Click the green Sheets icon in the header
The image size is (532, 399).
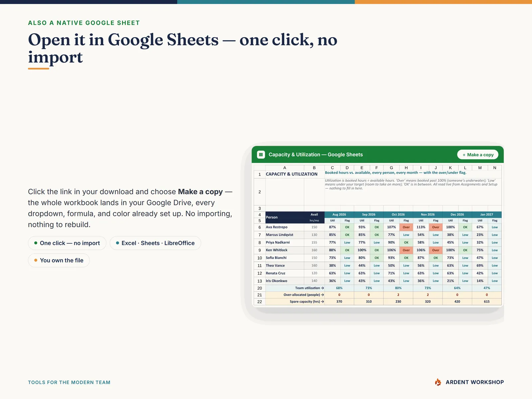click(261, 155)
